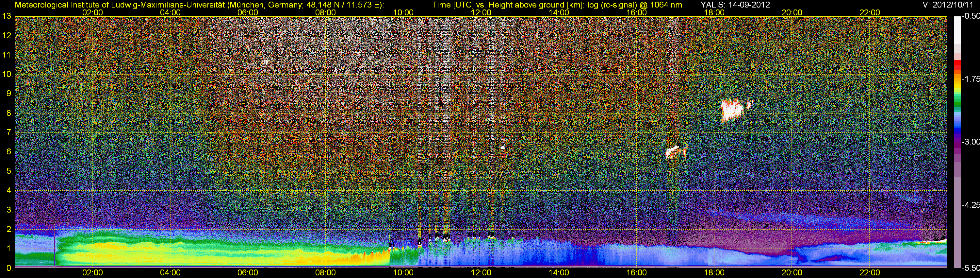Screen dimensions: 980x278
Task: Click the 18:00 label on the bottom time axis
Action: [714, 273]
